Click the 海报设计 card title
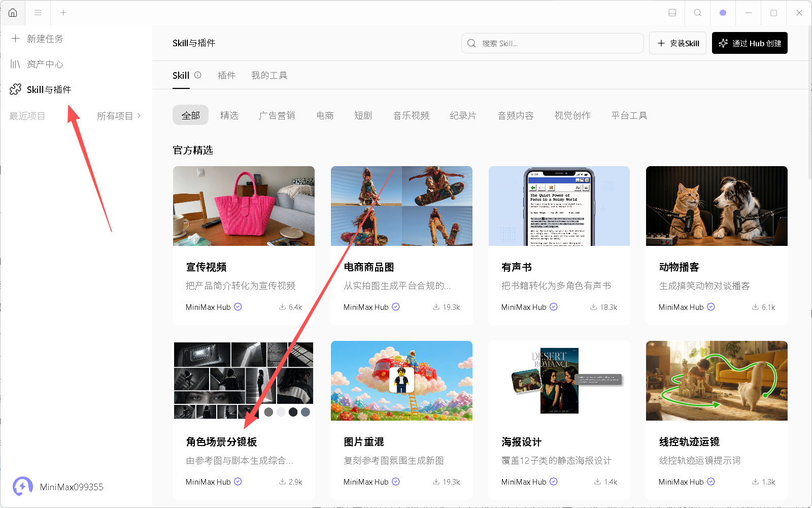The width and height of the screenshot is (812, 508). [522, 442]
